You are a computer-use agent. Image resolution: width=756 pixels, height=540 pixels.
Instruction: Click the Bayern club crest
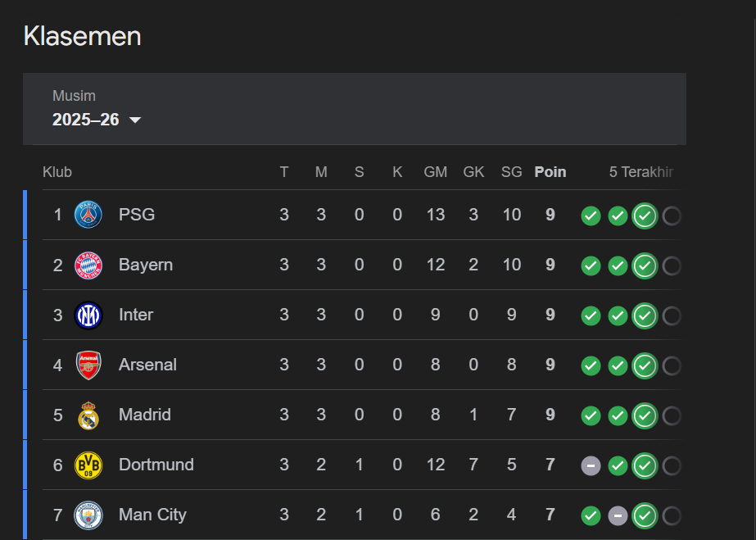click(x=88, y=265)
